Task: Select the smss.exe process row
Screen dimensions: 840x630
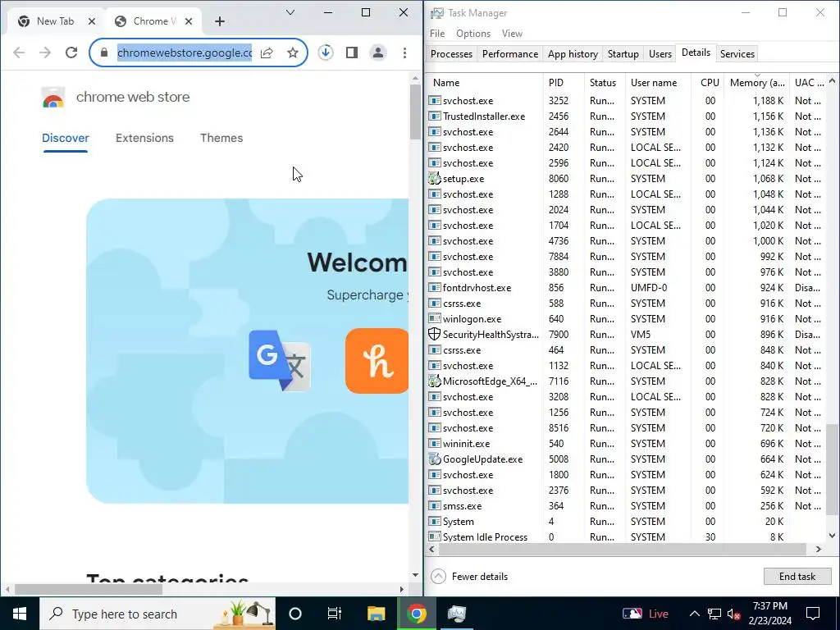Action: 628,505
